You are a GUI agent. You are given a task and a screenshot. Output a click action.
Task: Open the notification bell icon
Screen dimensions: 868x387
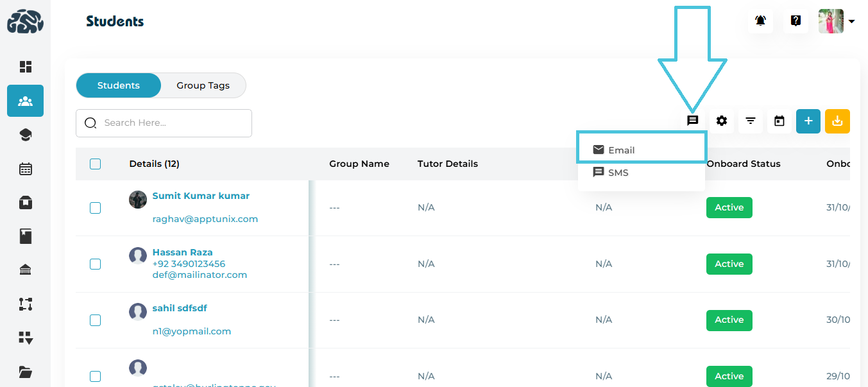coord(760,21)
